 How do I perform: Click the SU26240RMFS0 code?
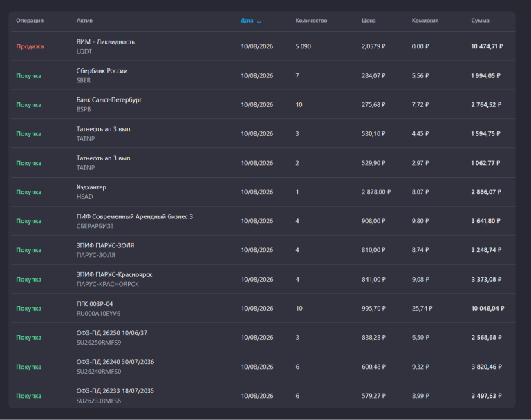99,372
